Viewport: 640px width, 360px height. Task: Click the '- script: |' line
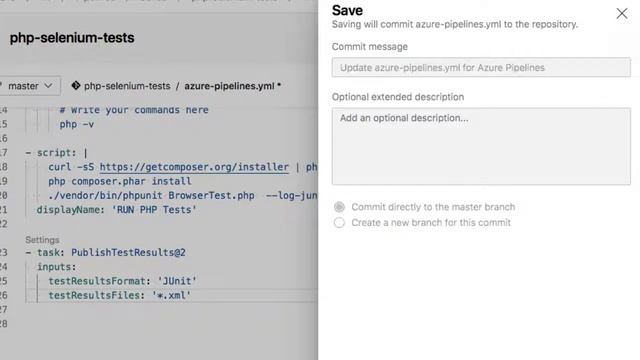pos(56,153)
